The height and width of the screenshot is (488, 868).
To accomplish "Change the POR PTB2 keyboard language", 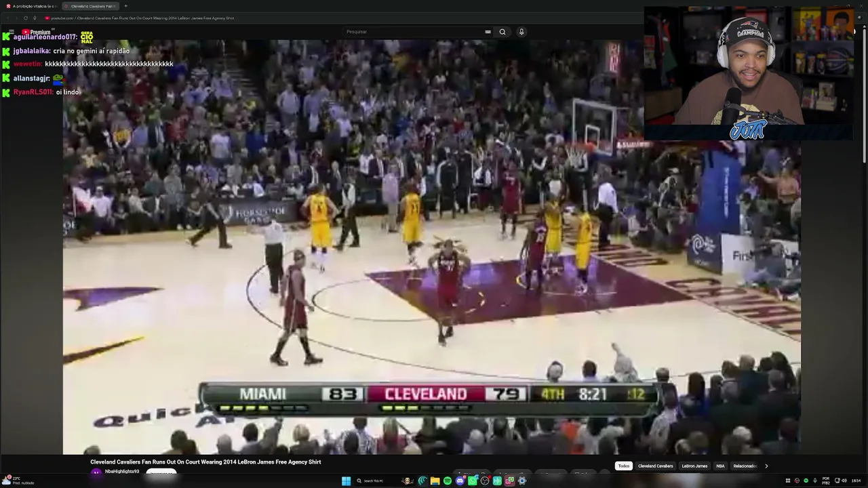I will 826,481.
